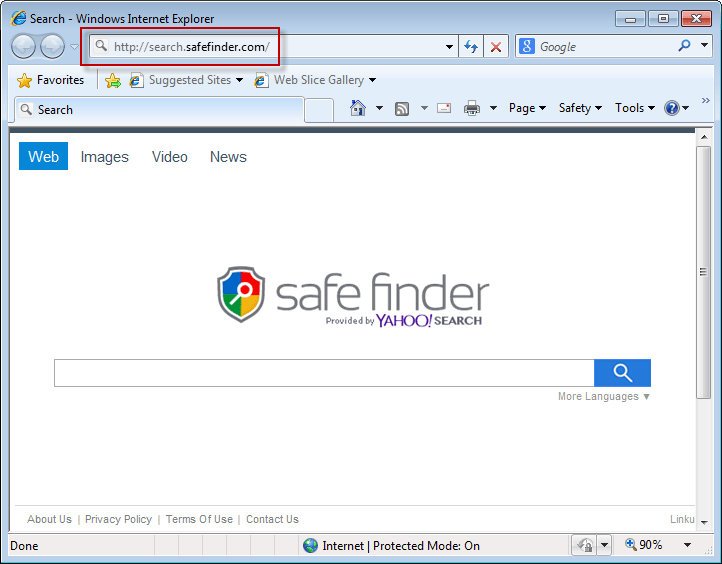Viewport: 722px width, 564px height.
Task: Open the Tools menu
Action: click(x=635, y=108)
